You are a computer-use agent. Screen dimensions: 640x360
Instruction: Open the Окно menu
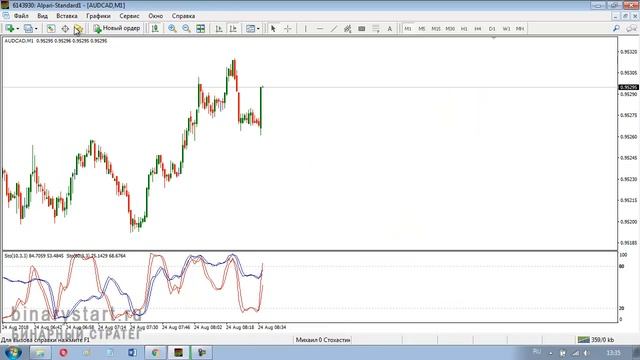pos(156,16)
